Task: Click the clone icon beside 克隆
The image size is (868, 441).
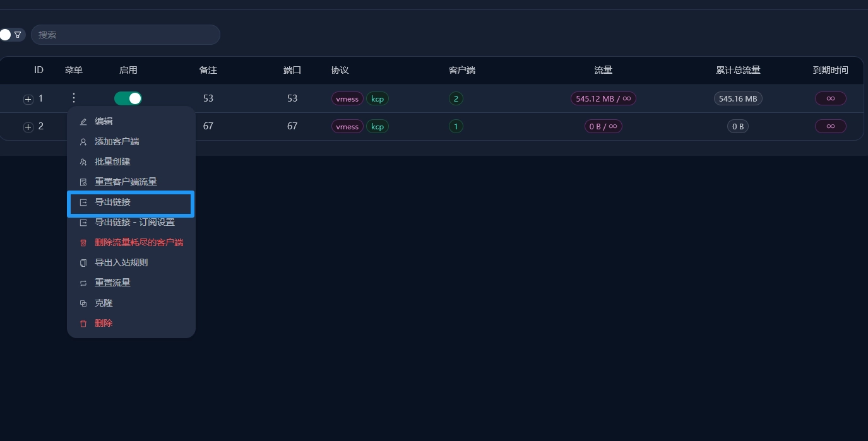Action: point(83,303)
